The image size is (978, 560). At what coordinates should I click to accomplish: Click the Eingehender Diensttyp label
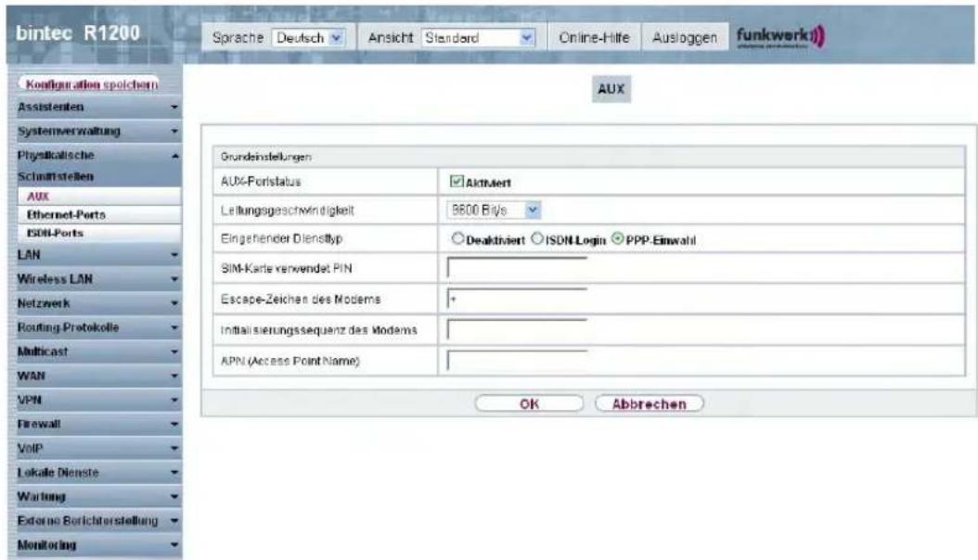281,238
